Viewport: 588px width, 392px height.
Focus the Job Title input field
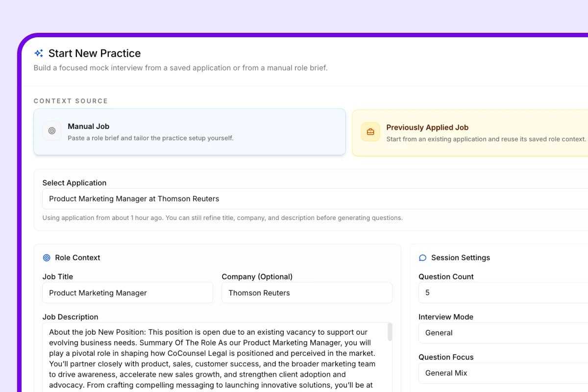[127, 293]
